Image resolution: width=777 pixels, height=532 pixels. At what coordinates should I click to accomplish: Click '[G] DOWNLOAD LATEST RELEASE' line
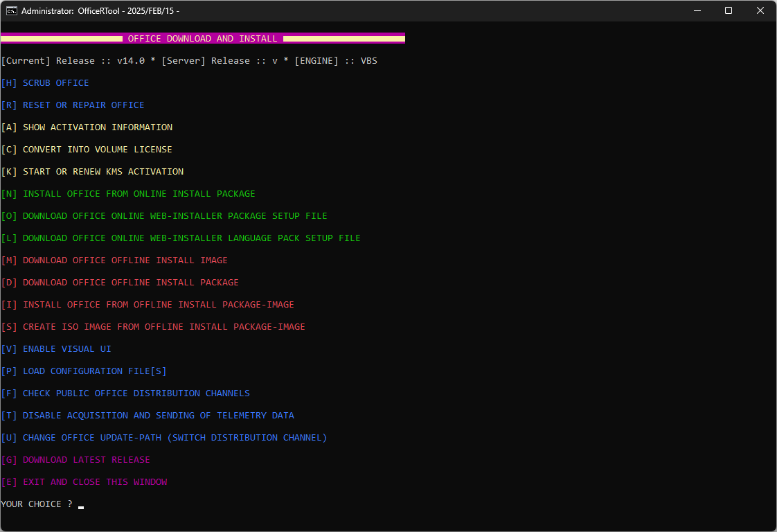point(75,460)
